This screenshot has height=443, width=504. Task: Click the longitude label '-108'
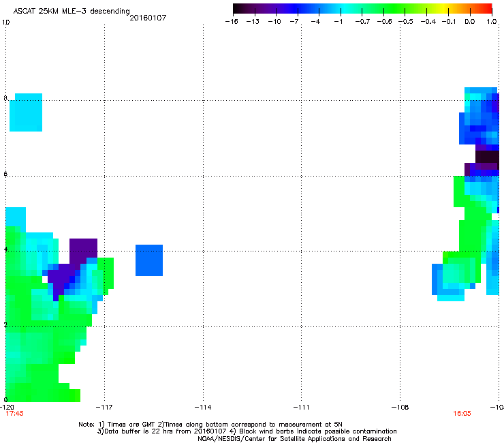coord(400,408)
